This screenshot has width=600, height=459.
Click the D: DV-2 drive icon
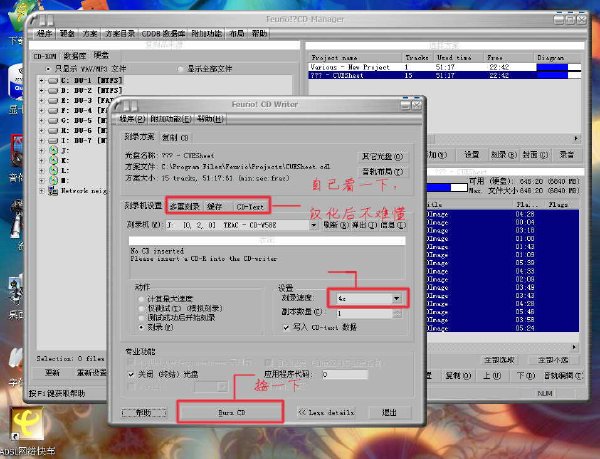53,91
